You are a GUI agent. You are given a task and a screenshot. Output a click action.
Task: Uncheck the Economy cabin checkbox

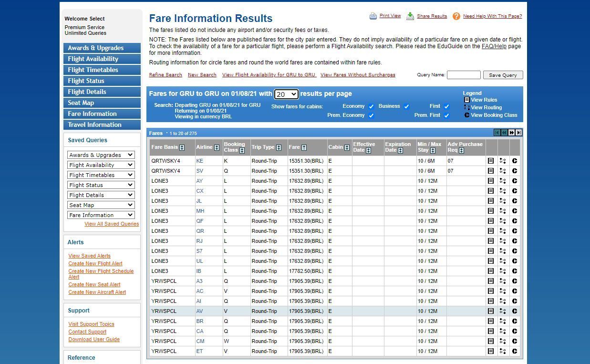(x=371, y=106)
